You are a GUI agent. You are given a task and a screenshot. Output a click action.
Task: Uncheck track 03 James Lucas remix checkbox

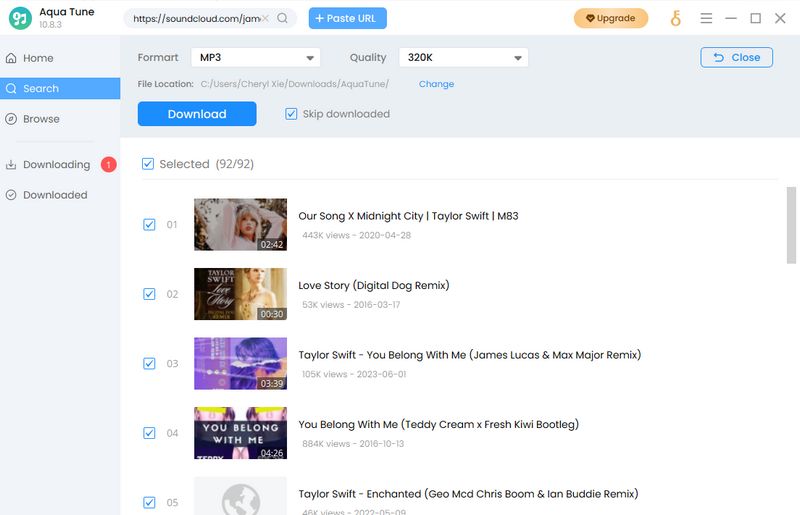149,363
